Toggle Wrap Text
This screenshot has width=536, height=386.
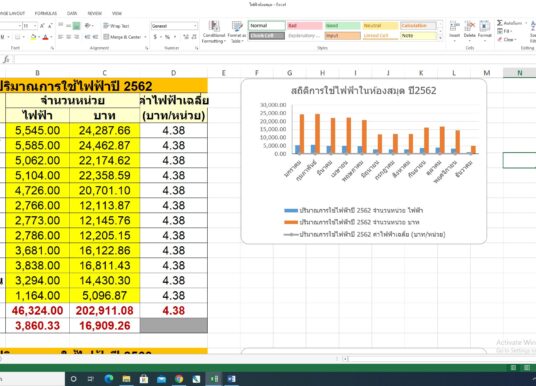[x=116, y=26]
